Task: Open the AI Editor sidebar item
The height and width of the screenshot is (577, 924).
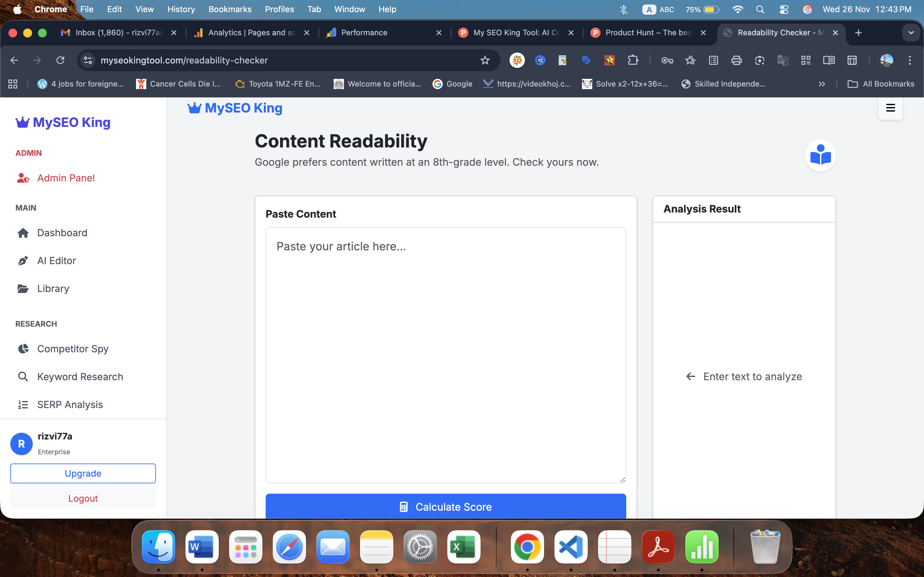Action: [56, 261]
